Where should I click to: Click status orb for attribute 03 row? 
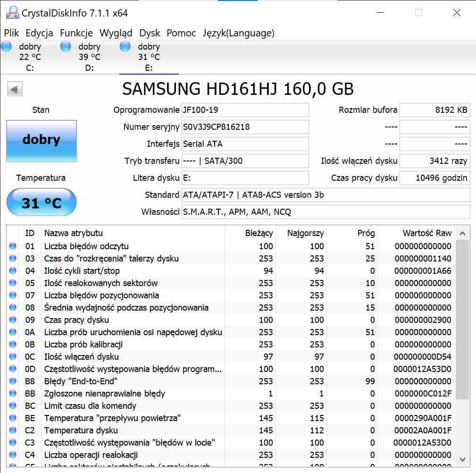coord(13,259)
